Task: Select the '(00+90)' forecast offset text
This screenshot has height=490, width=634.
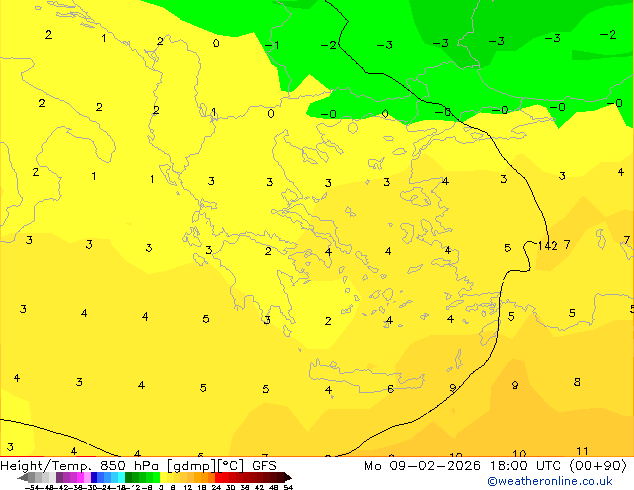Action: coord(598,466)
